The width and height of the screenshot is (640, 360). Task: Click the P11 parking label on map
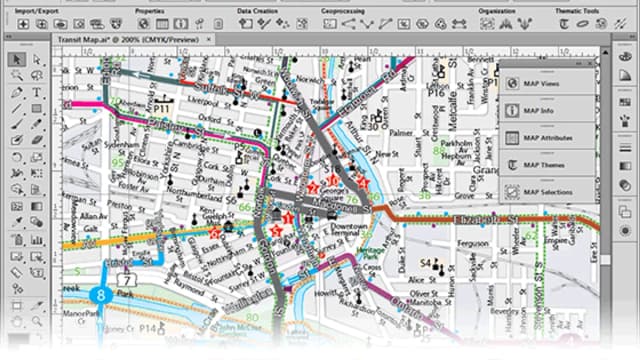(161, 109)
